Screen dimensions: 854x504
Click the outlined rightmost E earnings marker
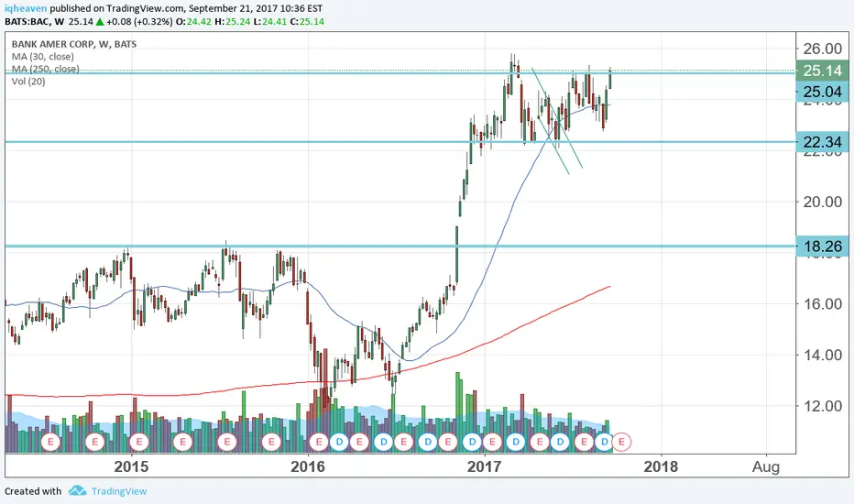pos(621,442)
